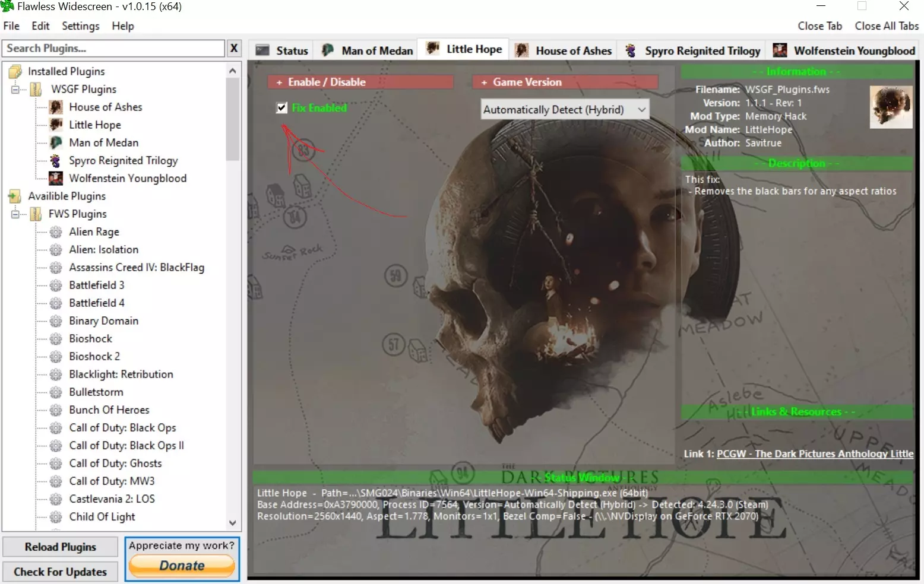
Task: Collapse the WSGF Plugins tree node
Action: 15,90
